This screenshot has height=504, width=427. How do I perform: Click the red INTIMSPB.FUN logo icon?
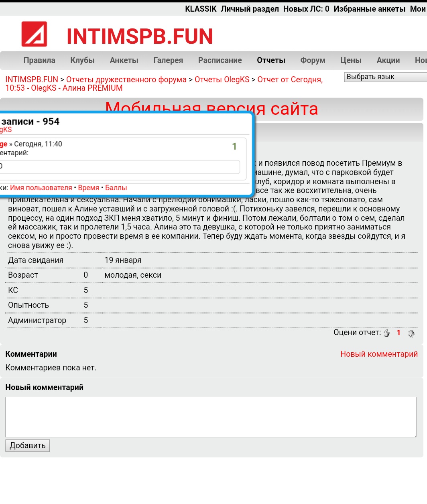[x=34, y=34]
